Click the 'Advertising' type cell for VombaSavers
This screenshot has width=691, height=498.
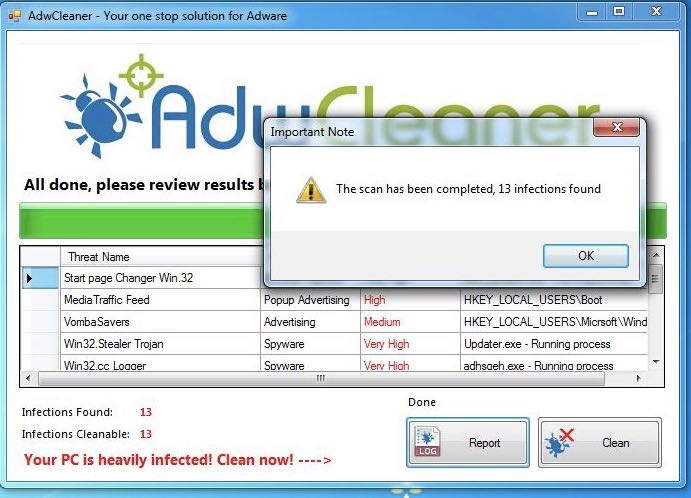(310, 322)
